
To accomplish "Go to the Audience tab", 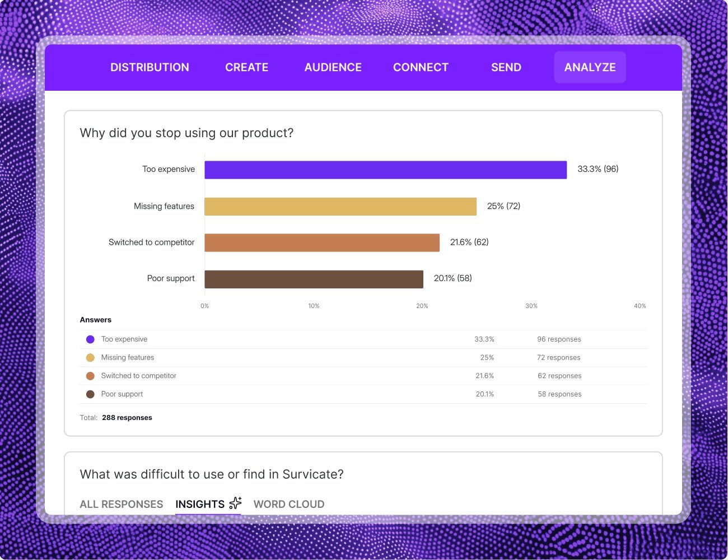I will pos(333,67).
